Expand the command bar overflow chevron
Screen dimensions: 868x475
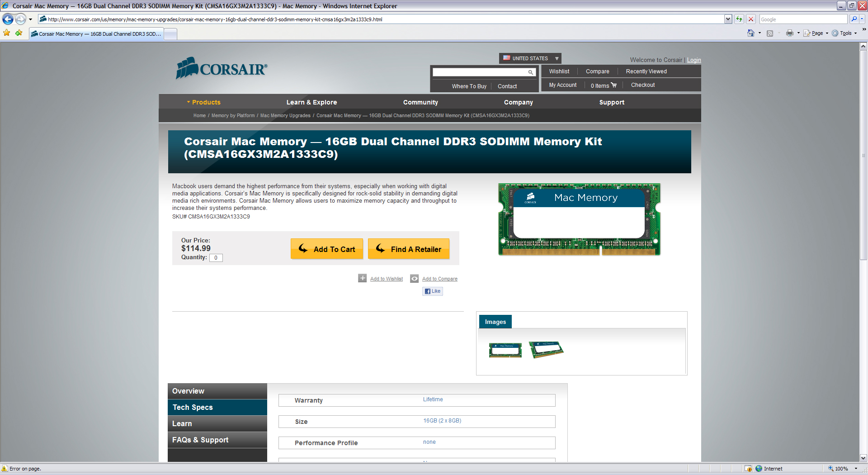coord(864,30)
